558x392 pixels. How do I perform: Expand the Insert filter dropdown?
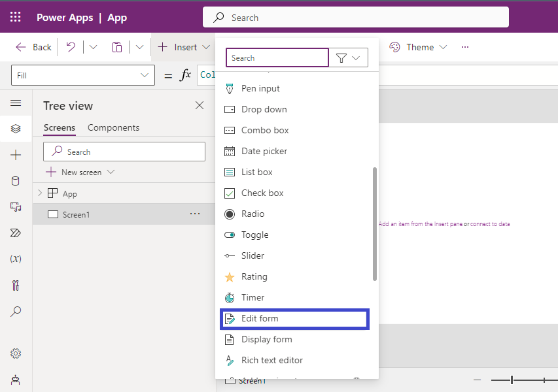pos(349,58)
